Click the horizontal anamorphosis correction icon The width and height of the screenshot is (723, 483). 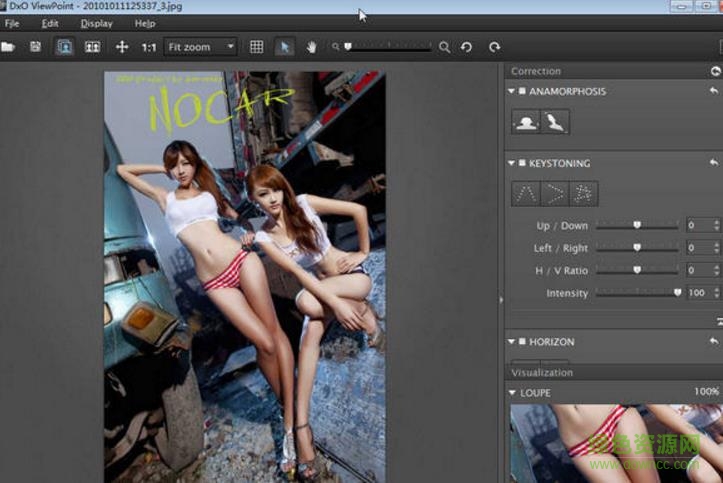click(526, 121)
